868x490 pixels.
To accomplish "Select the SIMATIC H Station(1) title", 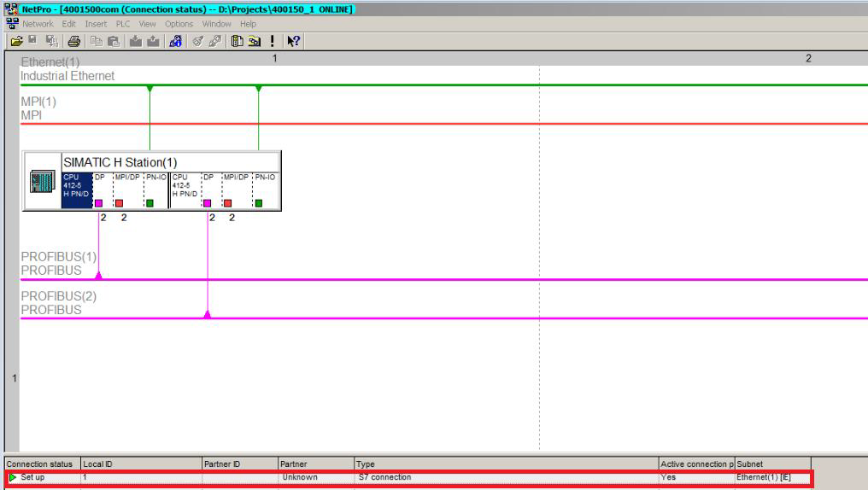I will [120, 162].
